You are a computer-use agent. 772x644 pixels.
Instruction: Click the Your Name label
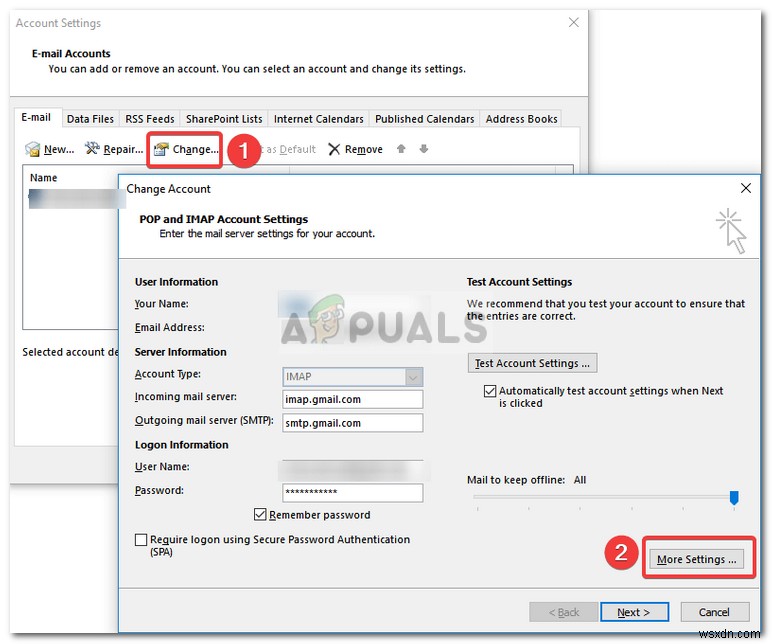(161, 304)
